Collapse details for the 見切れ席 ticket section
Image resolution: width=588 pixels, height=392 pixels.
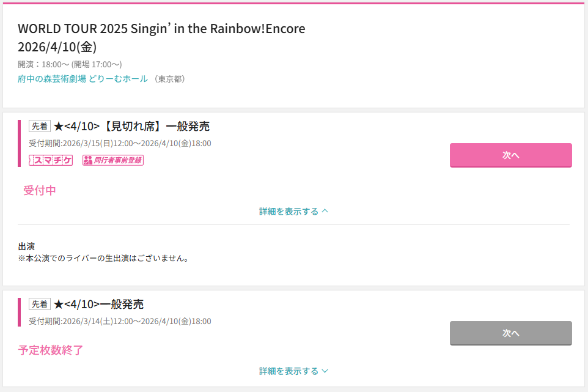[294, 212]
